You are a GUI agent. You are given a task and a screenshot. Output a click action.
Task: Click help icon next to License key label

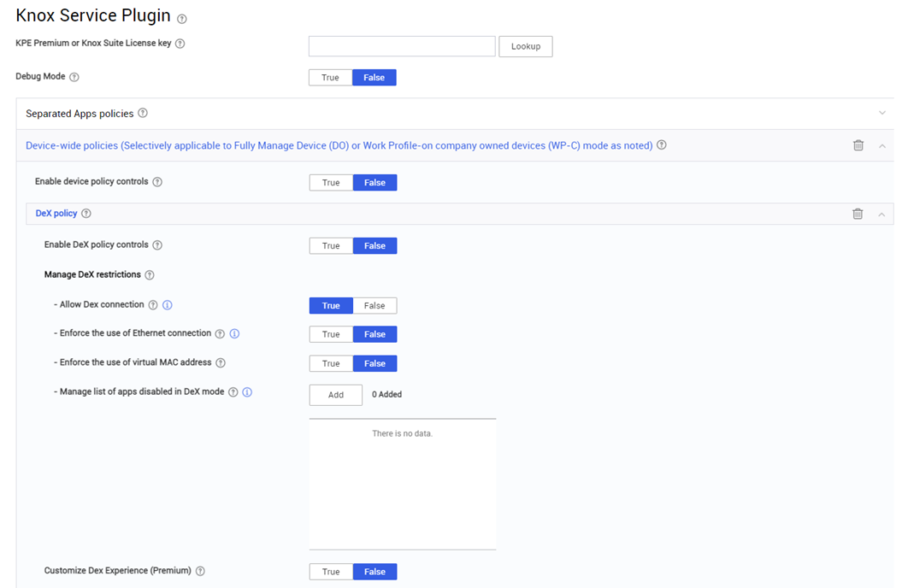tap(180, 44)
